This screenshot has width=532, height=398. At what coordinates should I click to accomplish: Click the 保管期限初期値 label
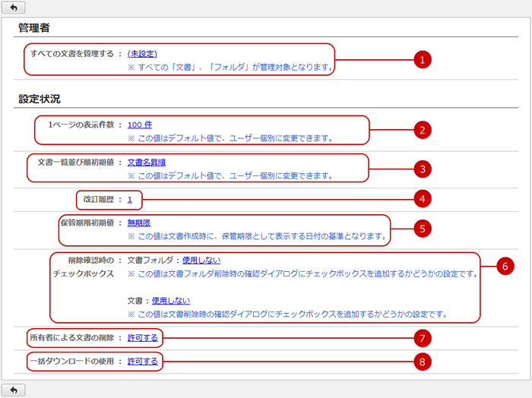tap(87, 223)
